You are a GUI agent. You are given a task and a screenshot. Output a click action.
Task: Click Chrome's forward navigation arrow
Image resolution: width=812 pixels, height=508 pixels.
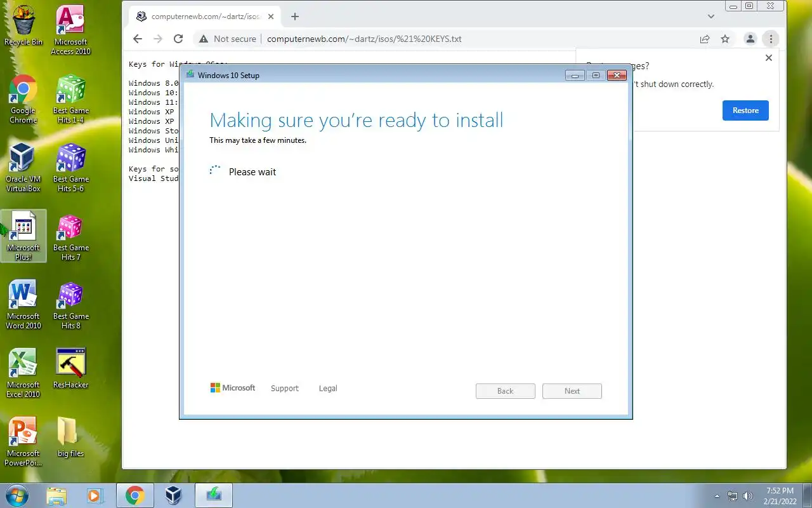click(158, 39)
